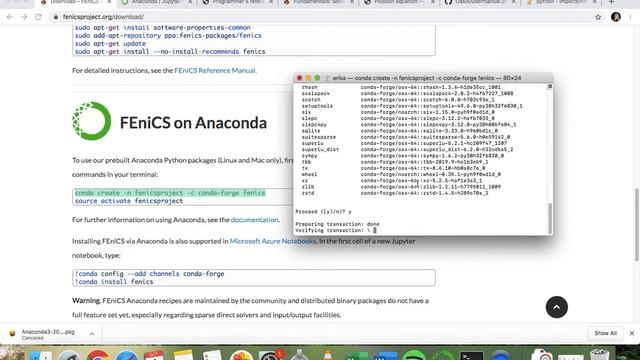Reload the fenicsproject download page

pos(38,17)
